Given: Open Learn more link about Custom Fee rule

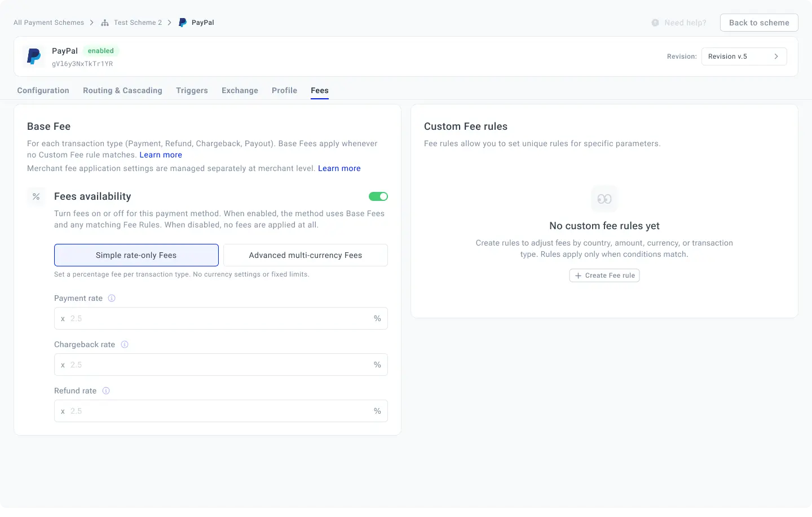Looking at the screenshot, I should coord(161,155).
